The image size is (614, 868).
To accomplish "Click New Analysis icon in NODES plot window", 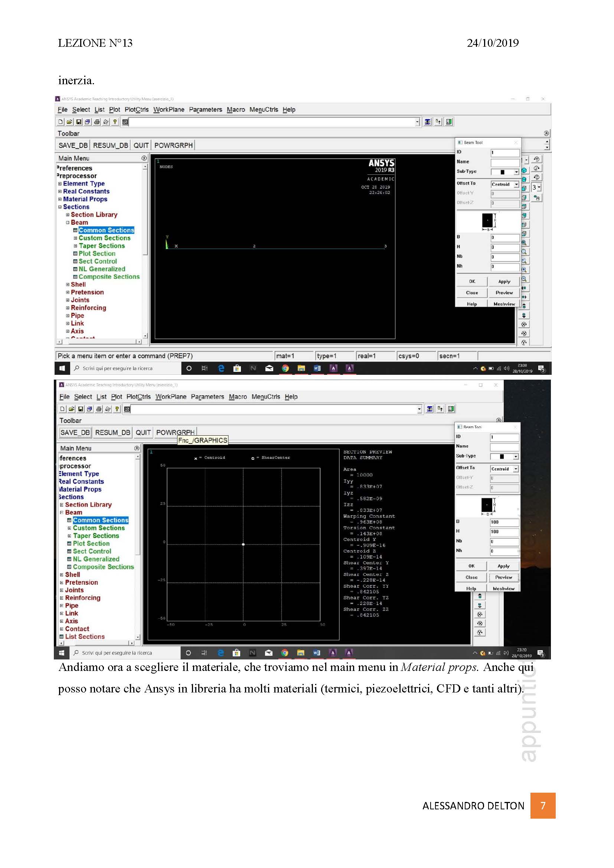I will [61, 122].
